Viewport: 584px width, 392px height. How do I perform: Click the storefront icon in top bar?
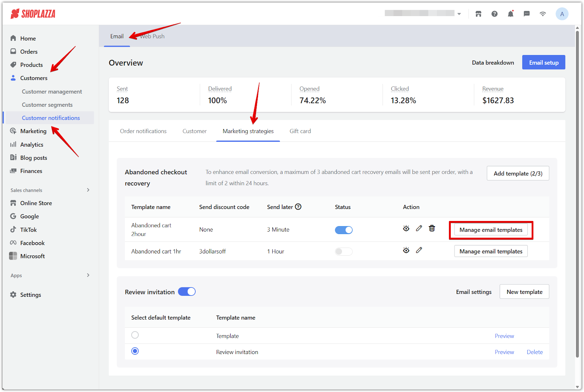(x=478, y=14)
